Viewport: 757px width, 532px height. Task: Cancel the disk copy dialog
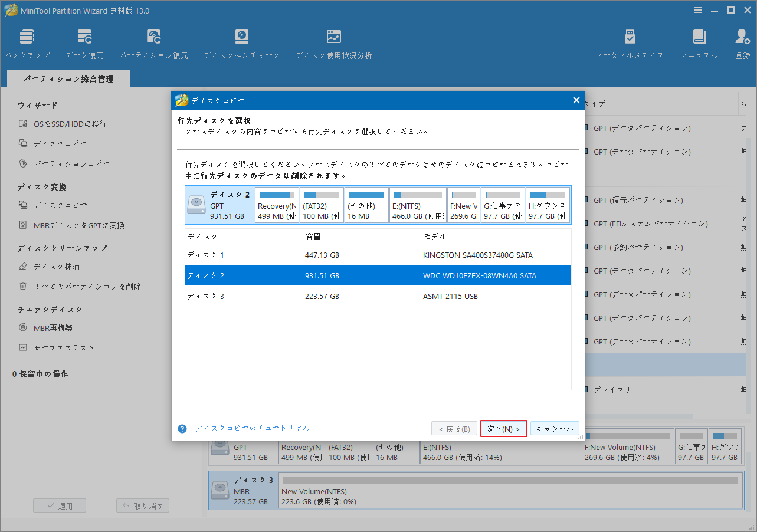point(554,428)
